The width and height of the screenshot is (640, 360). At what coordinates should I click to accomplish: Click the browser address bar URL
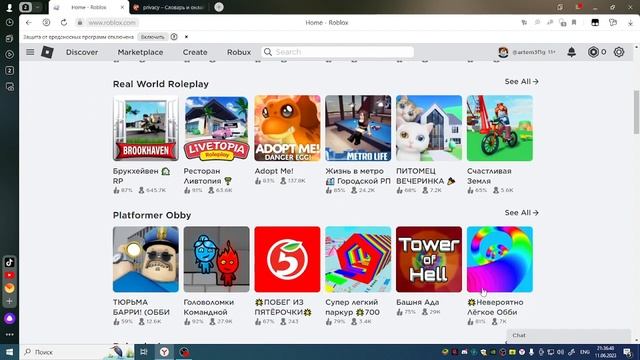coord(112,22)
